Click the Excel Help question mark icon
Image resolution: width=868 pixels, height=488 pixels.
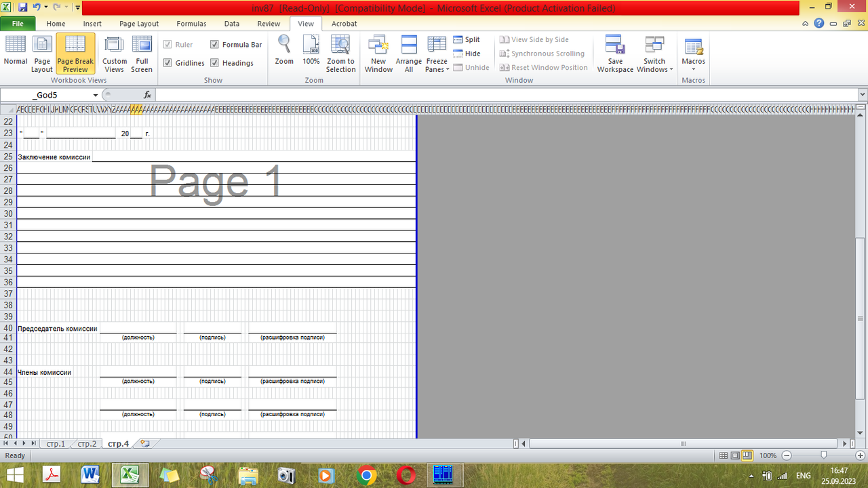coord(819,23)
